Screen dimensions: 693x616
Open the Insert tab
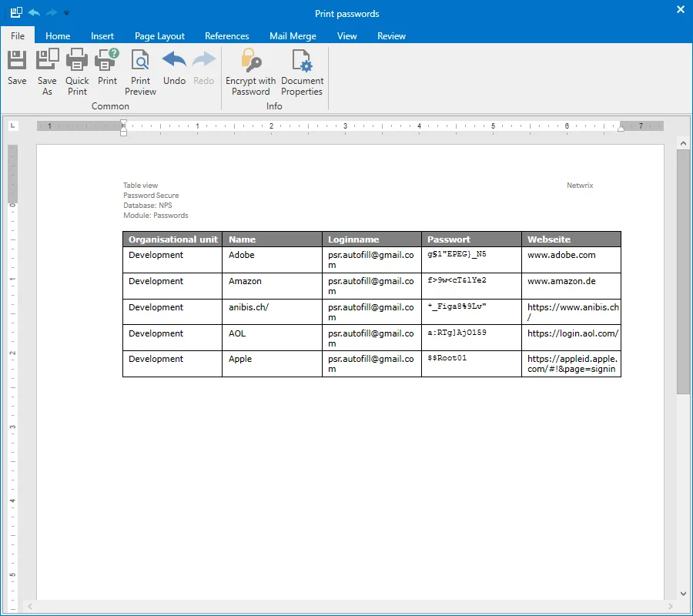tap(102, 35)
